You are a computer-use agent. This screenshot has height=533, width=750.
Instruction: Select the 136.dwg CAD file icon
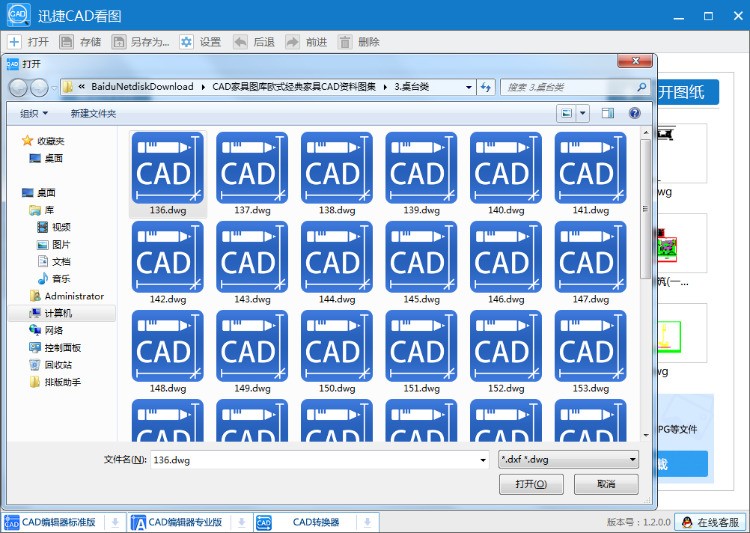tap(168, 168)
